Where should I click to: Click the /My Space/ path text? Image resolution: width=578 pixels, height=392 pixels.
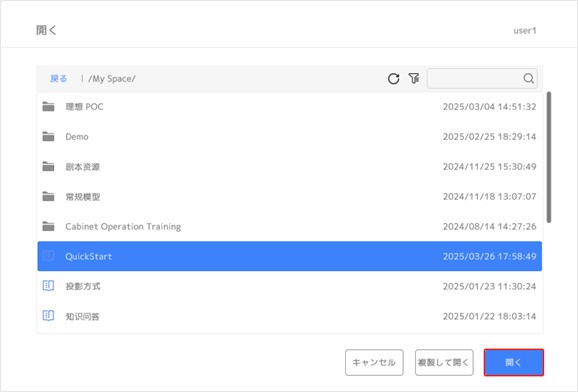112,79
